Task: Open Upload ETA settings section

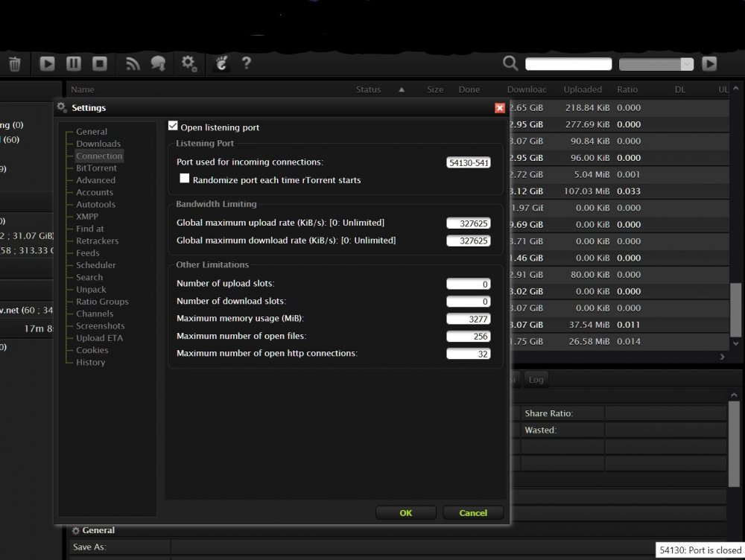Action: pyautogui.click(x=99, y=338)
